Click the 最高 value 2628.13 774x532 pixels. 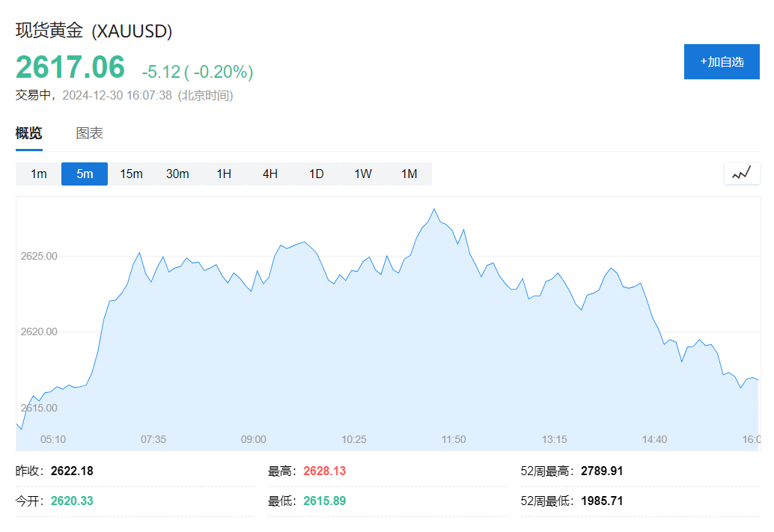click(324, 471)
